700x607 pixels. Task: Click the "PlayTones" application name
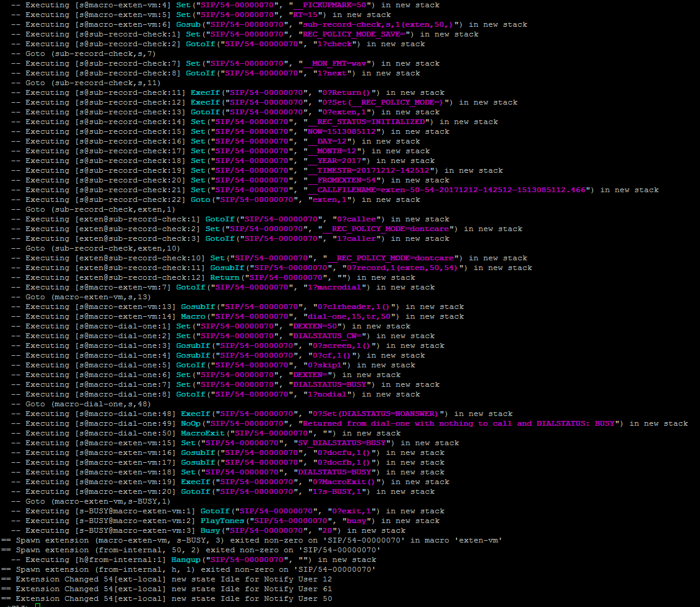point(222,521)
